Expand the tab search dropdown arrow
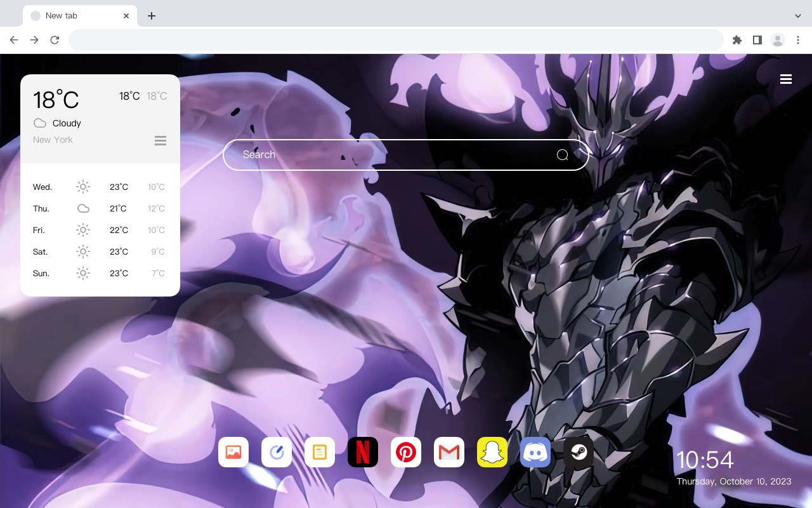 click(x=798, y=15)
